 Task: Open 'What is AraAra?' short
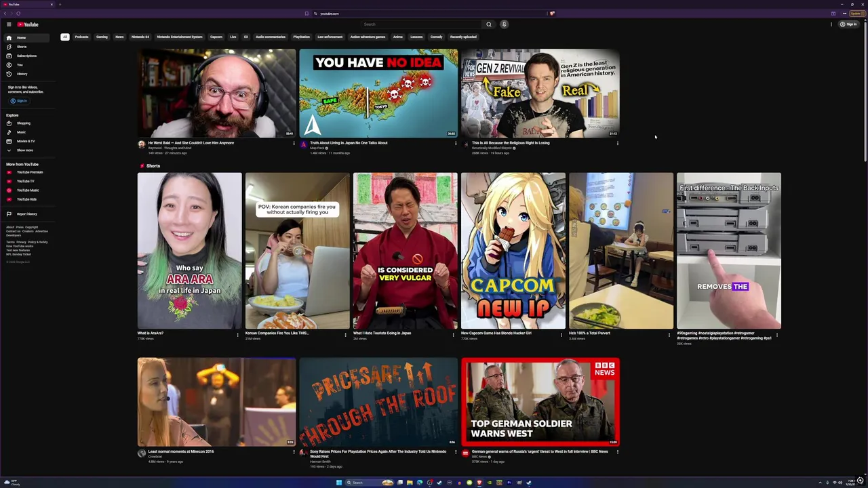click(189, 251)
